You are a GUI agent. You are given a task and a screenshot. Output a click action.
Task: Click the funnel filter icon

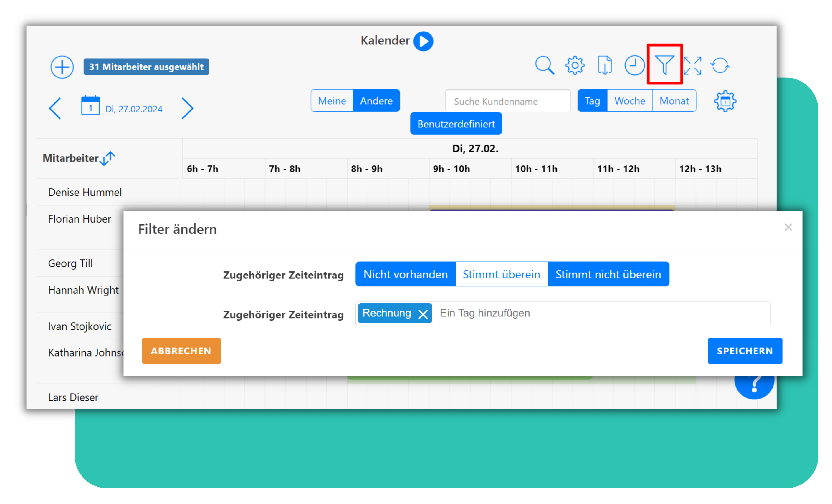tap(664, 64)
